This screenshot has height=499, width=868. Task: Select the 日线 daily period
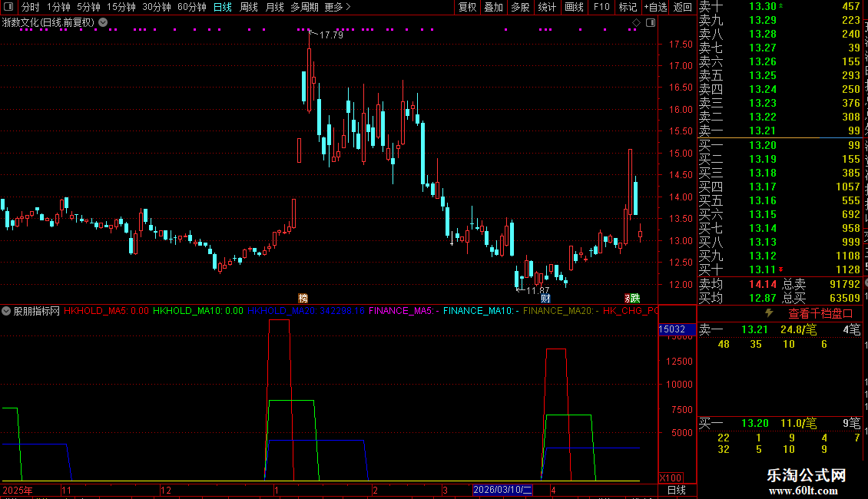point(223,7)
